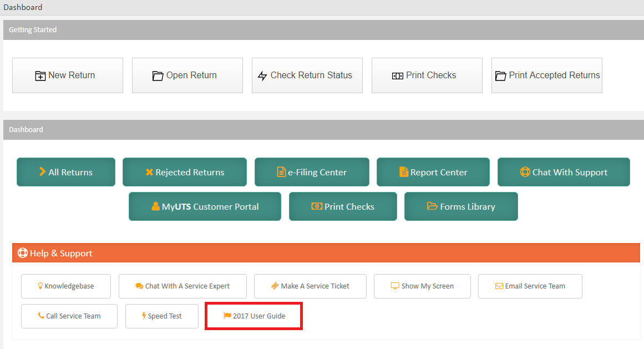This screenshot has height=349, width=644.
Task: Click the flag icon on 2017 User Guide
Action: click(227, 315)
